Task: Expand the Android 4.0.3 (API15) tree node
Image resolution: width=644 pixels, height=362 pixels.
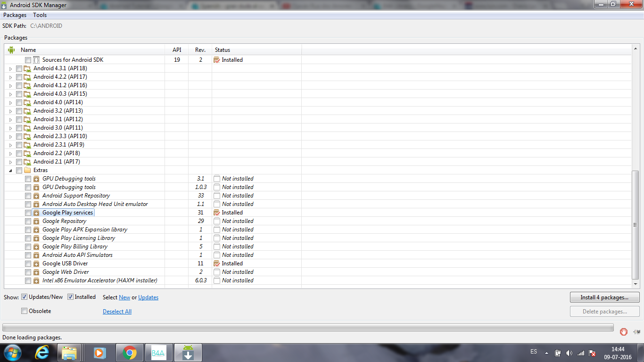Action: coord(11,94)
